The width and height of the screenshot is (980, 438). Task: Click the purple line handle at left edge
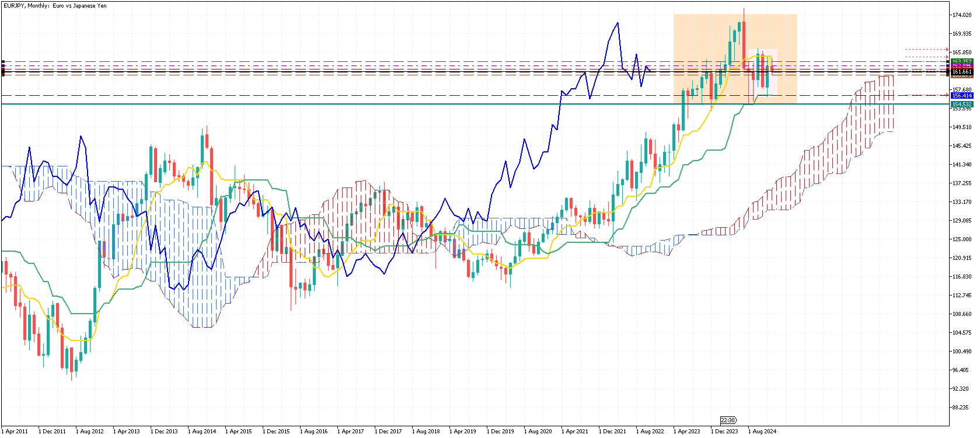(x=3, y=66)
